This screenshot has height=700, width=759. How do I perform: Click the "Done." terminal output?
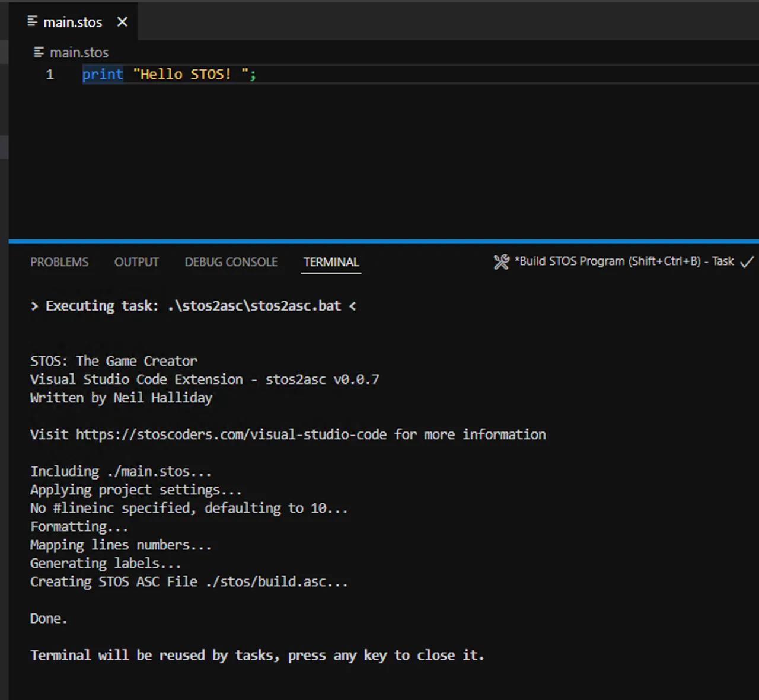point(49,618)
